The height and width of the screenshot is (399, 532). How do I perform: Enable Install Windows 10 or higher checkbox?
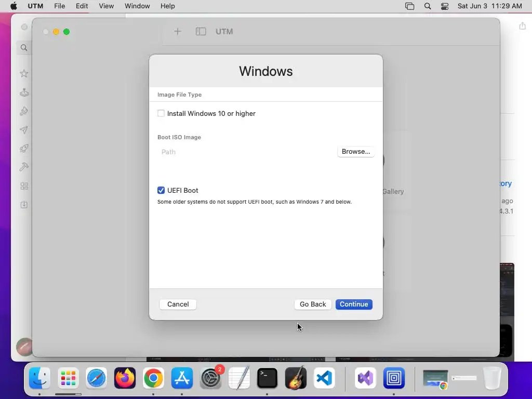coord(161,113)
